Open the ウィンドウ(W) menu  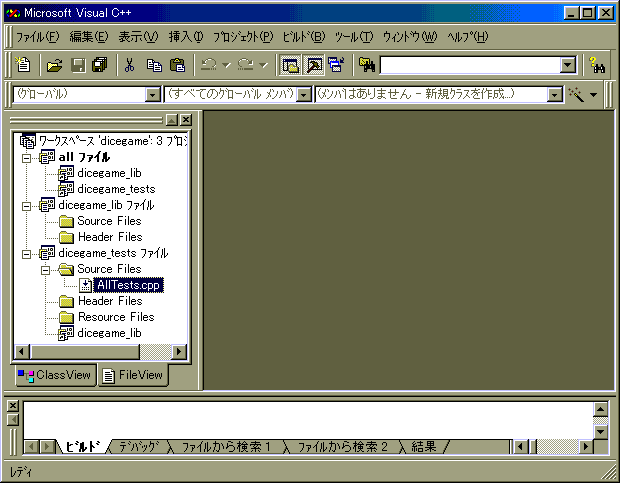pos(410,37)
